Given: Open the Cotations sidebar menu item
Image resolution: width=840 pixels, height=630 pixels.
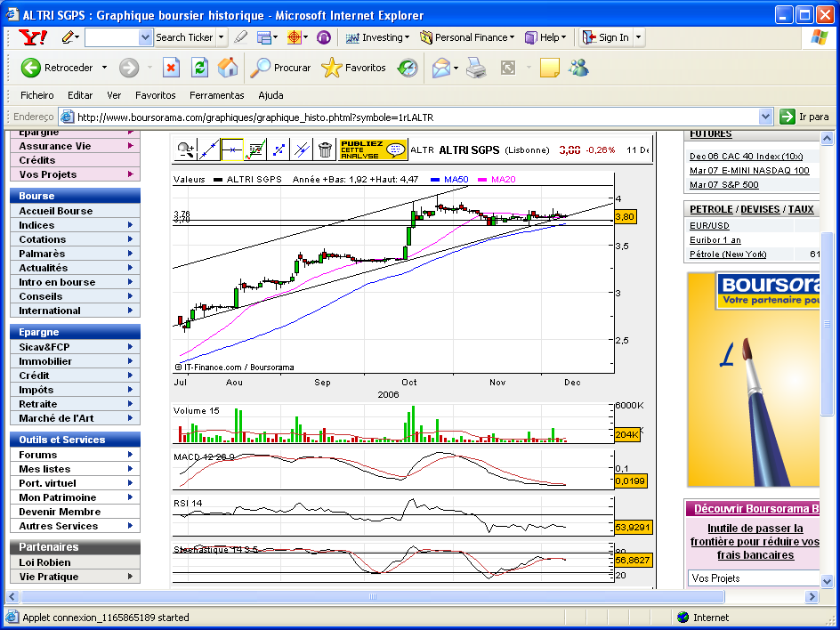Looking at the screenshot, I should pos(75,239).
